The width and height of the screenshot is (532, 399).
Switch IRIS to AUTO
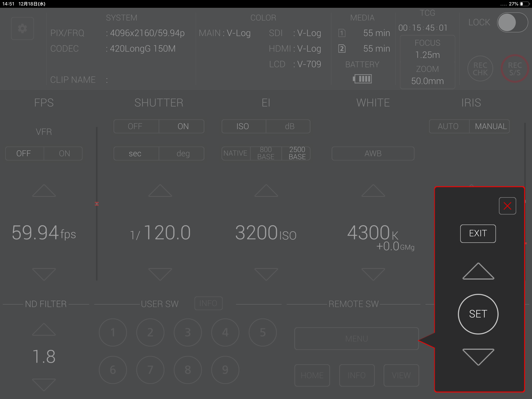[x=449, y=126]
